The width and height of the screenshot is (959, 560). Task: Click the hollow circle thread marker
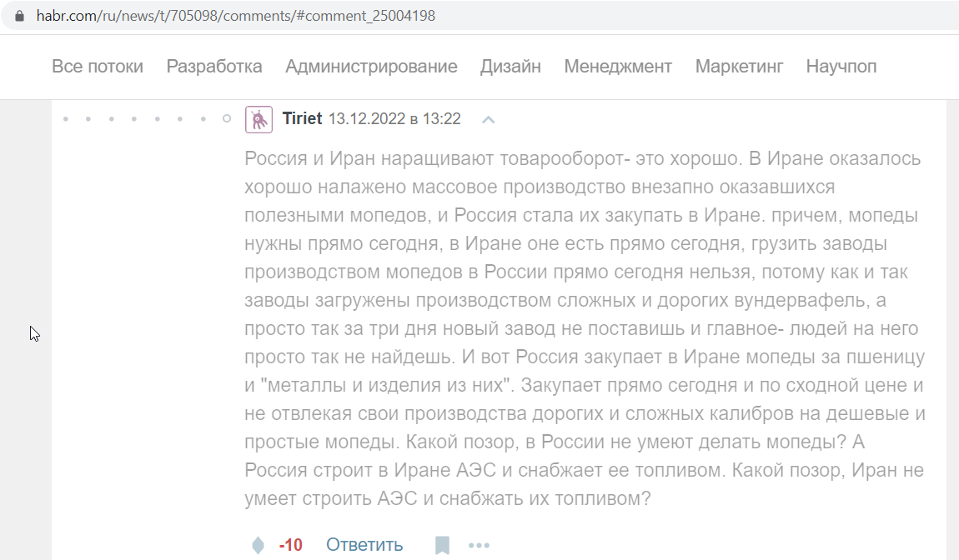tap(227, 118)
